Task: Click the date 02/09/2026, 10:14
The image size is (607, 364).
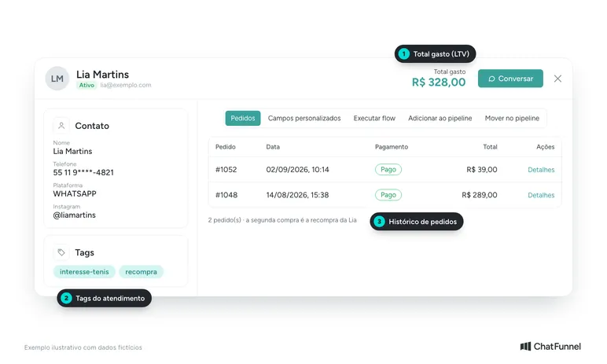Action: pos(297,170)
